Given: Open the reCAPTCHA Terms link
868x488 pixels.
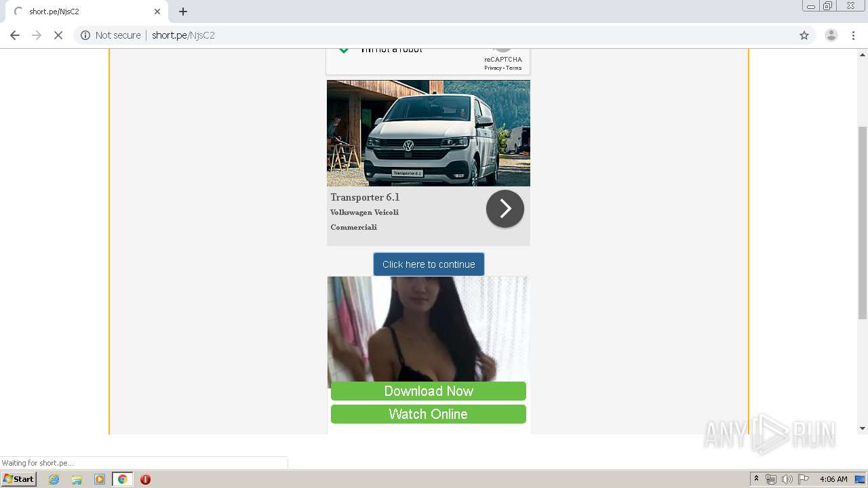Looking at the screenshot, I should [514, 68].
